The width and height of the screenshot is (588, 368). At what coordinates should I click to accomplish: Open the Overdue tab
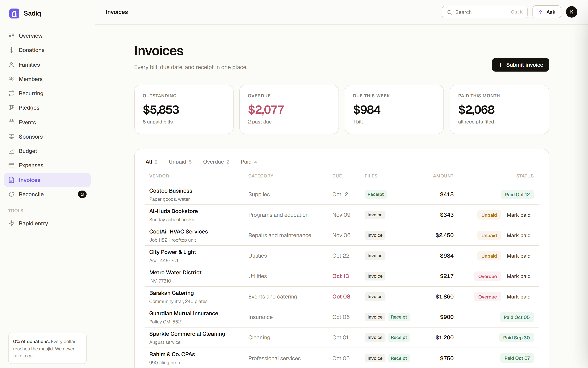pyautogui.click(x=216, y=162)
